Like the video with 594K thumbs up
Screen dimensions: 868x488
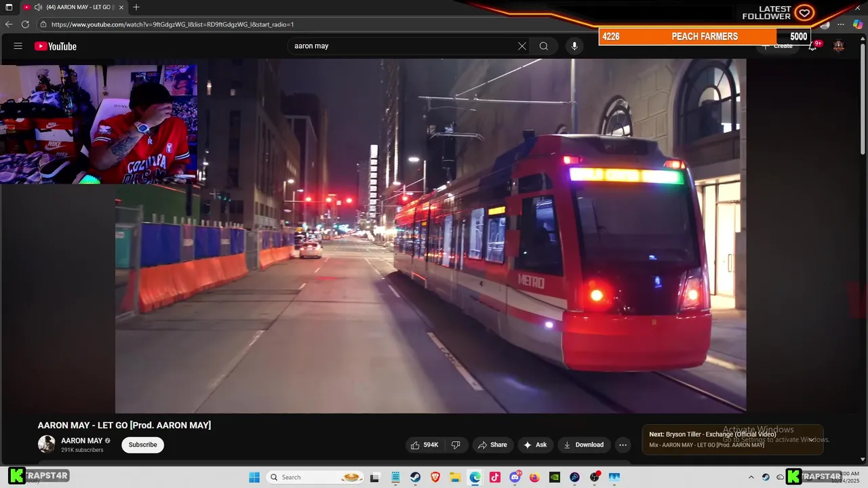click(x=425, y=445)
